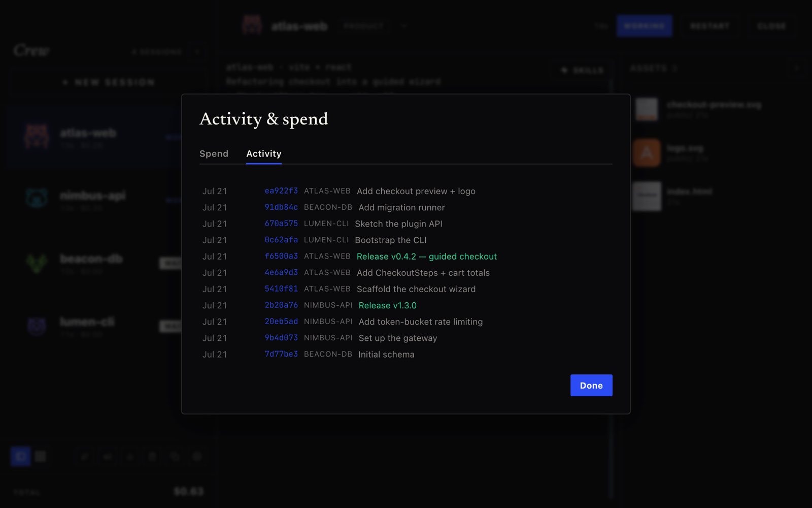Screen dimensions: 812x508
Task: Open commit 670a575
Action: point(281,224)
